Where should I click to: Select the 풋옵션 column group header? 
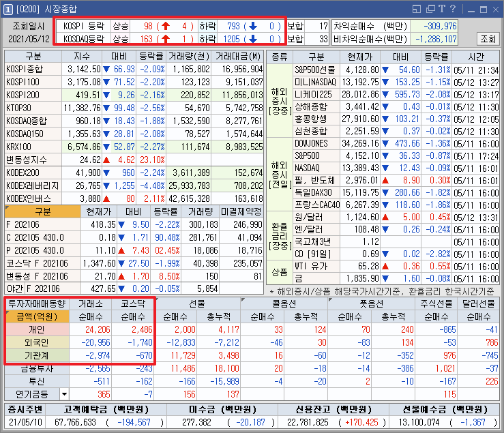click(372, 303)
